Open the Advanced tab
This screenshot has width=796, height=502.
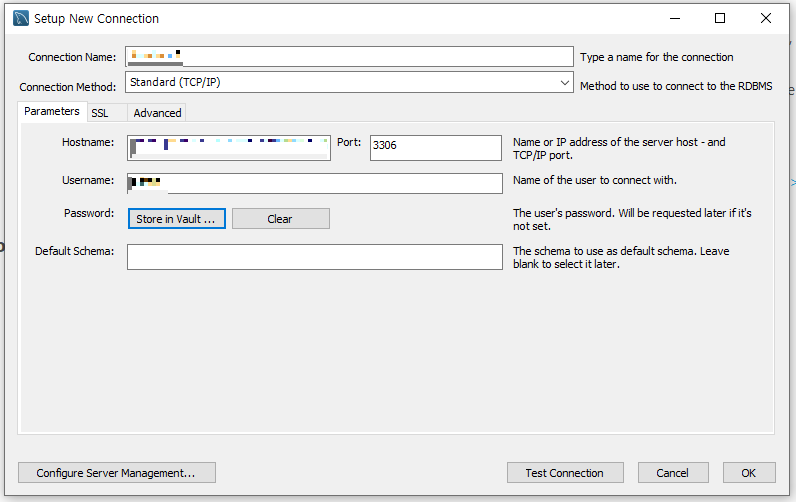coord(157,113)
